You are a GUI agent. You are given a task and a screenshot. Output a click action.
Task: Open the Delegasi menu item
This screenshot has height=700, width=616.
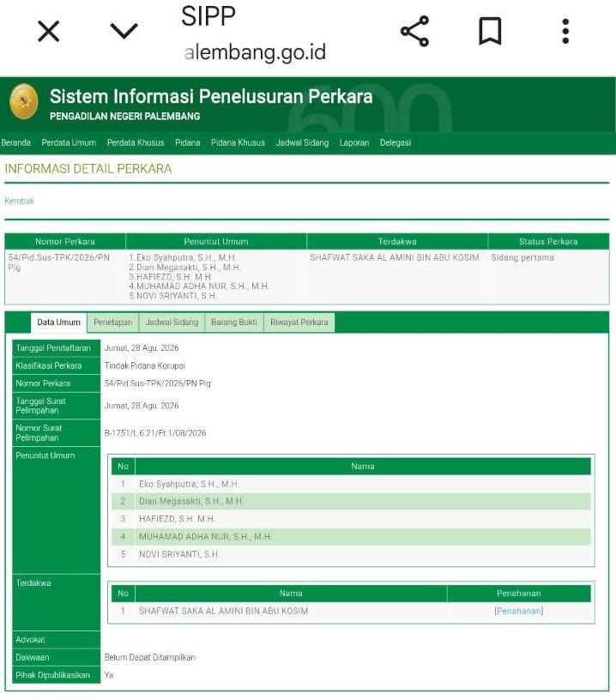pos(396,143)
